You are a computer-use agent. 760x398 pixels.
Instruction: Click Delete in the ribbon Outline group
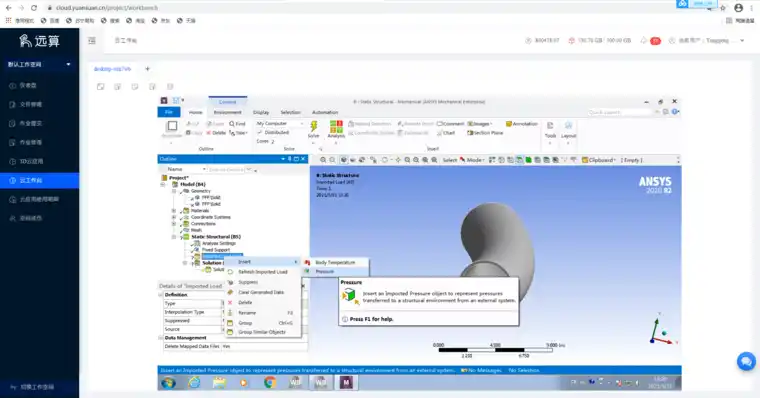tap(216, 133)
